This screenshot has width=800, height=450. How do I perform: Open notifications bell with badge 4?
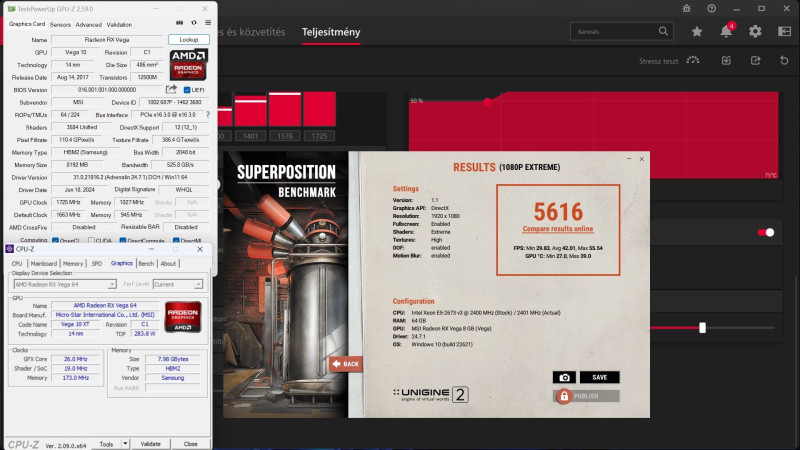pyautogui.click(x=727, y=31)
